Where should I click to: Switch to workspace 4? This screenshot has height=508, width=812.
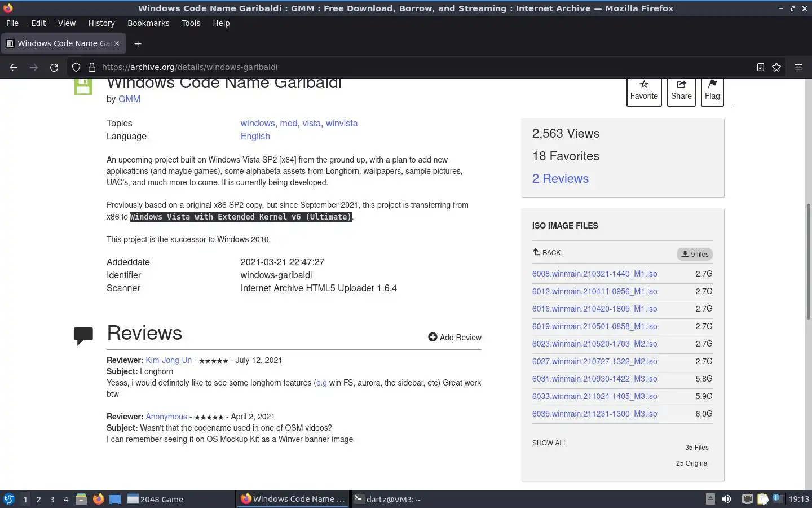click(66, 499)
